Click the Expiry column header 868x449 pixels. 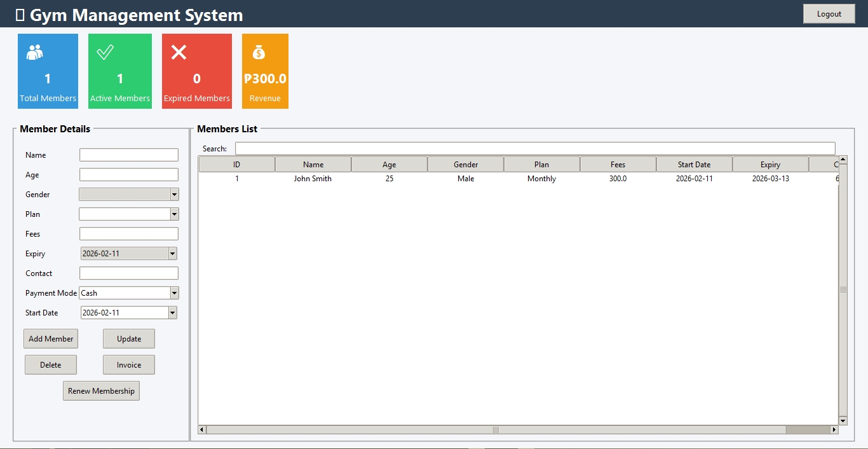(770, 165)
